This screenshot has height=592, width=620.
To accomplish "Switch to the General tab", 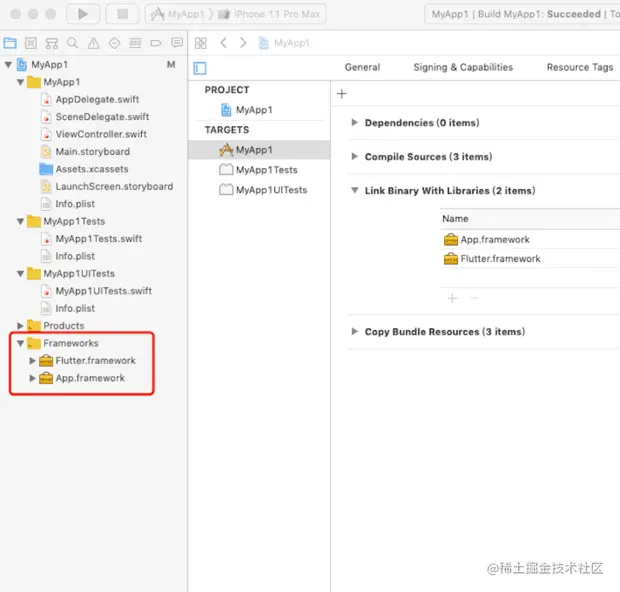I will pos(362,67).
